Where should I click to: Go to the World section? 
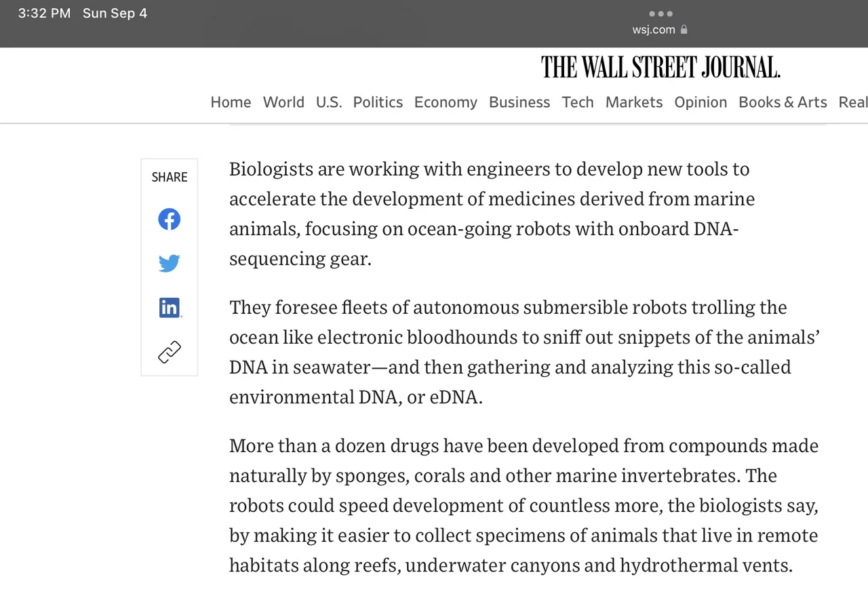283,102
